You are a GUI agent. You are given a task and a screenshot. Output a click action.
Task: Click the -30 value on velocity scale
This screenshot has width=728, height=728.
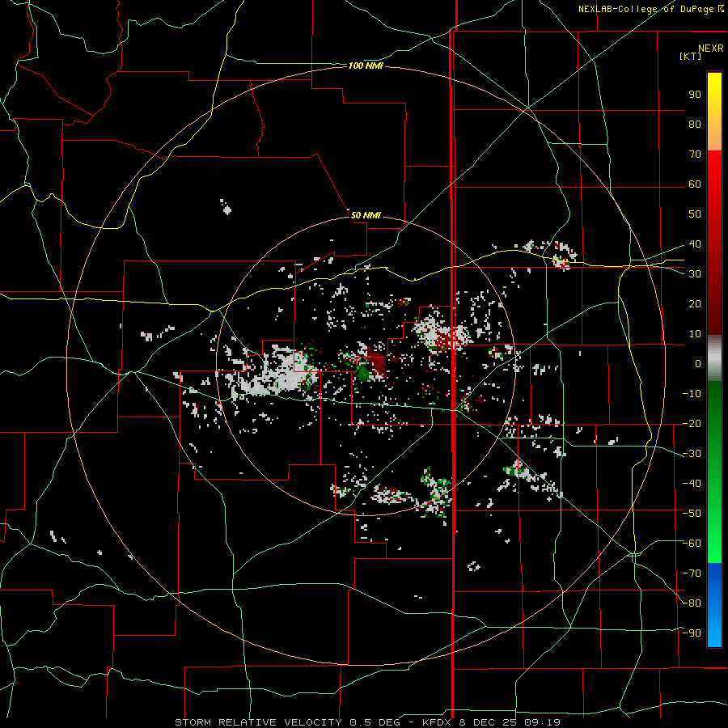692,454
